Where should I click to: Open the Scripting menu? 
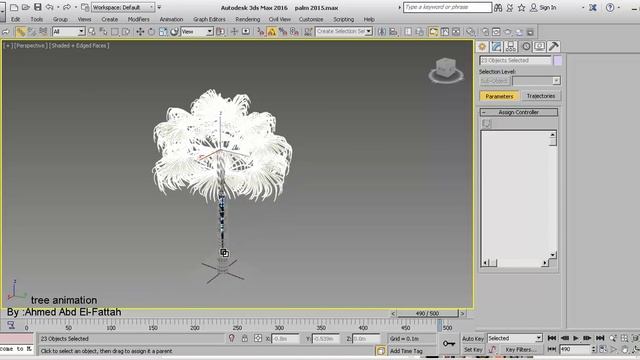343,19
